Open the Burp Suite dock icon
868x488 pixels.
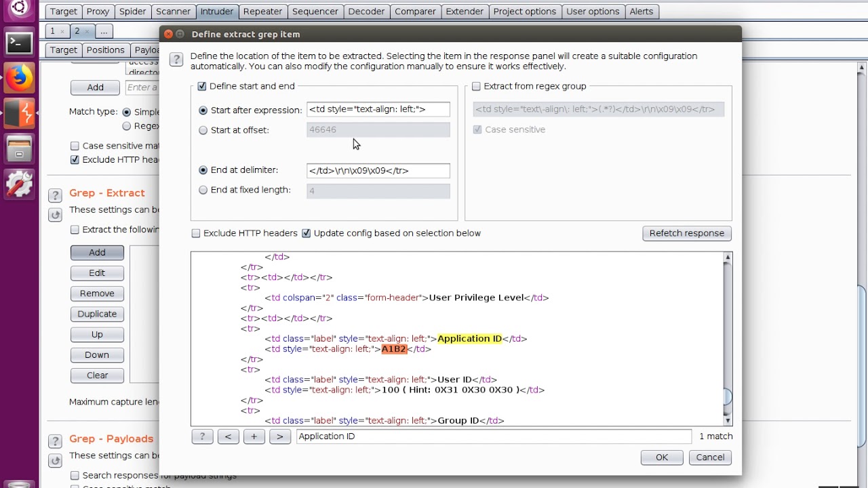pos(19,113)
